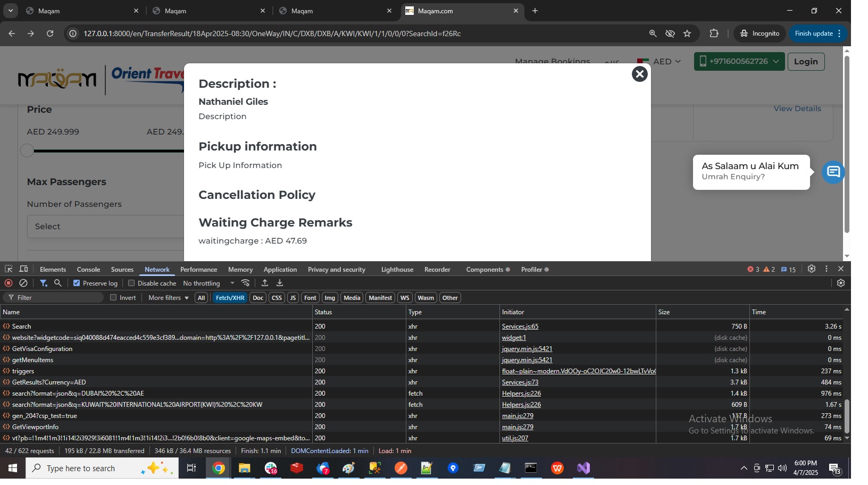Toggle the device toolbar icon
The width and height of the screenshot is (868, 485).
tap(23, 270)
